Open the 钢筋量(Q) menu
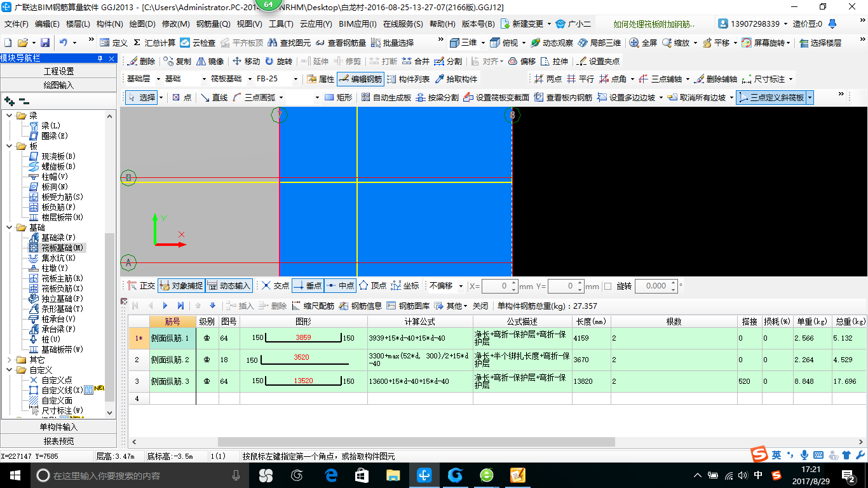868x488 pixels. (214, 24)
